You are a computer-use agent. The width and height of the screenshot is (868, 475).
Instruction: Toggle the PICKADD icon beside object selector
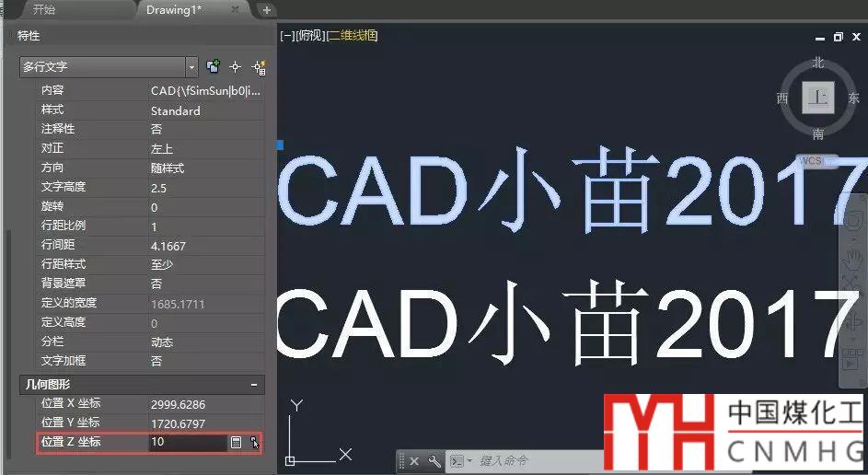(214, 67)
